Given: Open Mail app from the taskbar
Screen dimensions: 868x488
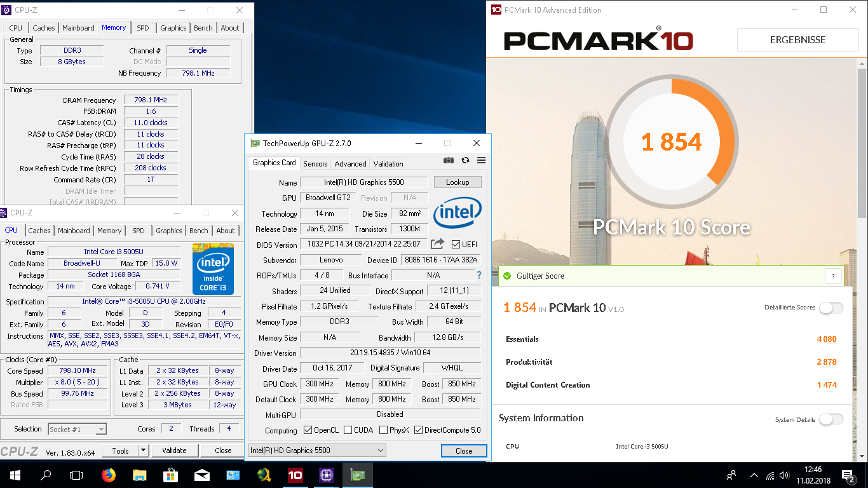Looking at the screenshot, I should [202, 475].
